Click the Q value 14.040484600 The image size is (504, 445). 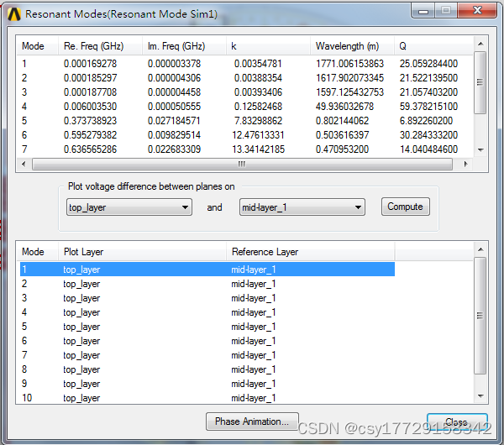point(428,149)
